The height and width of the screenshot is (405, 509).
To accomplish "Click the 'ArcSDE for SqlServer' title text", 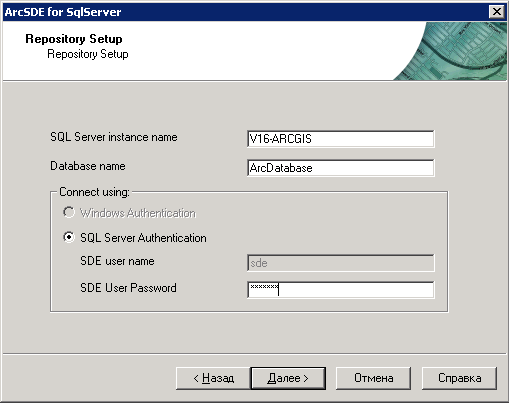I will [x=63, y=12].
